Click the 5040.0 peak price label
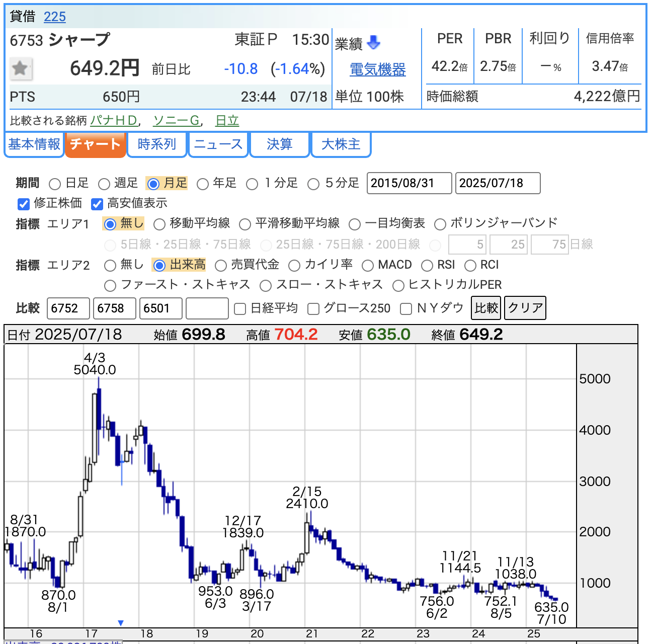This screenshot has height=644, width=652. 95,370
